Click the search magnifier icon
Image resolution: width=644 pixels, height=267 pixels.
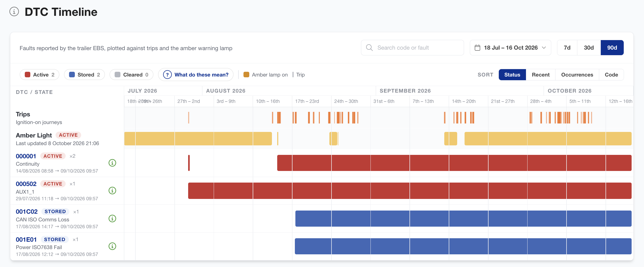[369, 48]
